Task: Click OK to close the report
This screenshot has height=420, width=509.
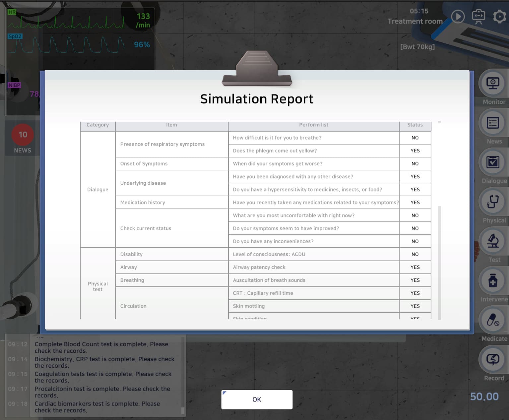Action: 257,399
